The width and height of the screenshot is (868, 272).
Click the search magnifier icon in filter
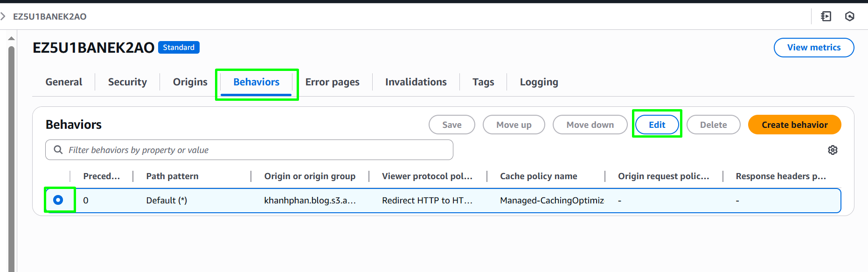58,150
